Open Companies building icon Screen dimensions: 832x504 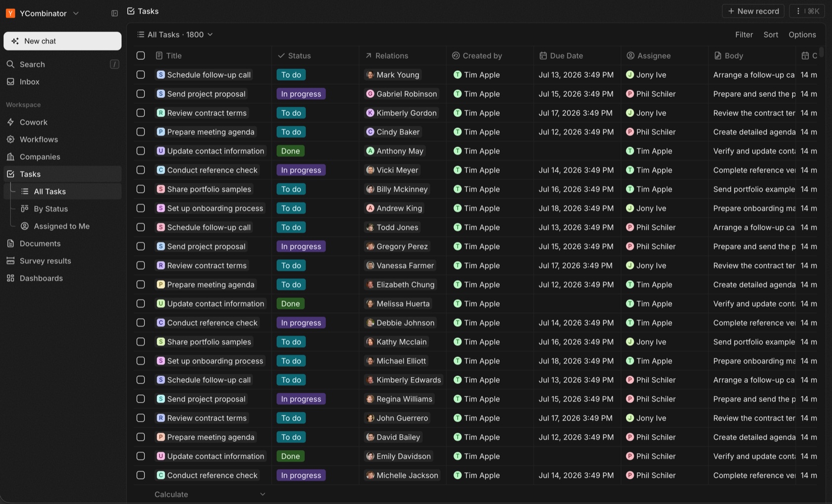[10, 157]
